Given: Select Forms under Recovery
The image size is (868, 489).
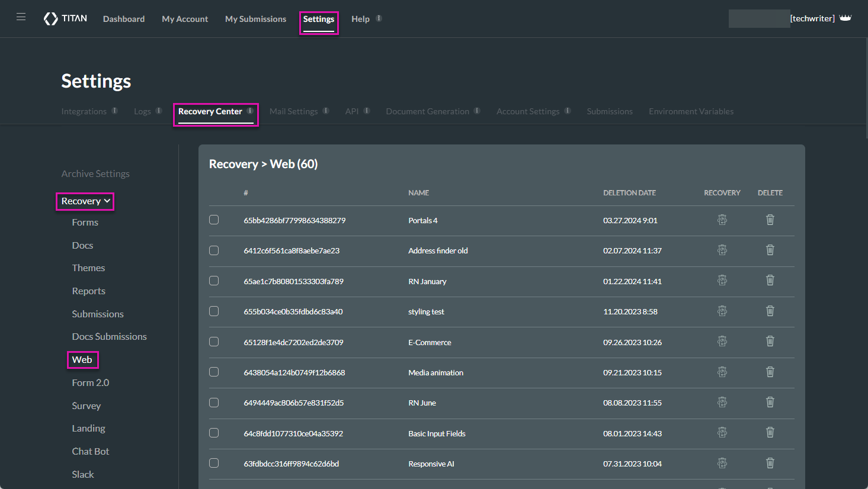Looking at the screenshot, I should click(85, 223).
